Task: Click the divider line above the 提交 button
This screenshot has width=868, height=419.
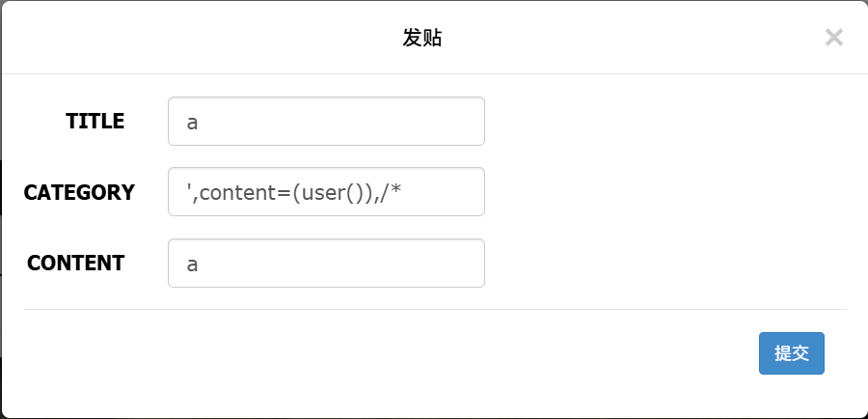Action: (434, 310)
